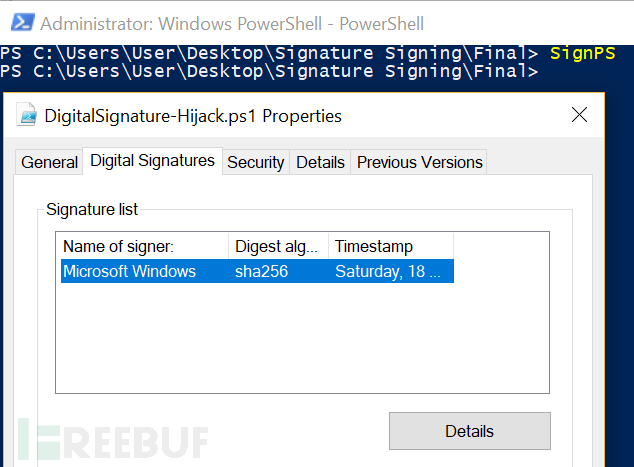The height and width of the screenshot is (467, 634).
Task: Click the SignPS command text in PowerShell
Action: (x=583, y=53)
